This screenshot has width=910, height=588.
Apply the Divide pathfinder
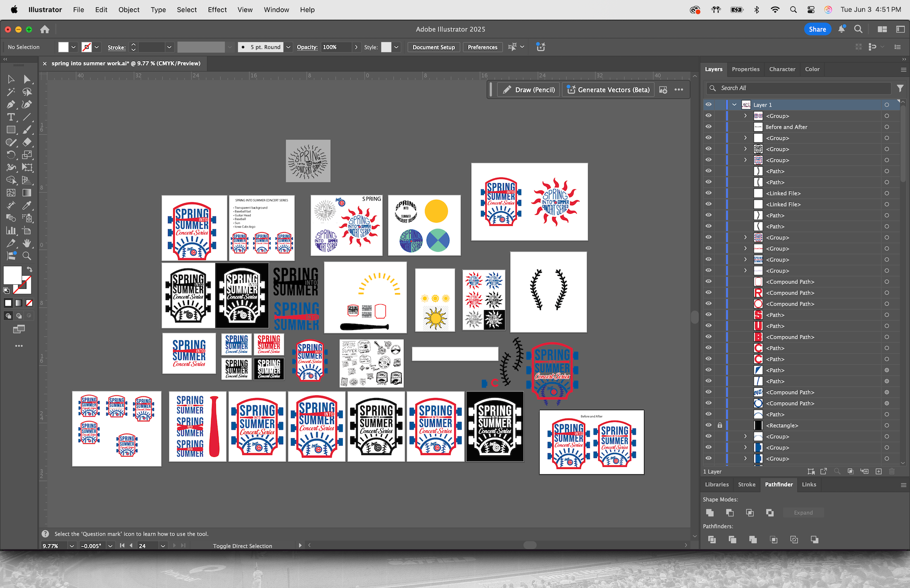[x=712, y=540]
